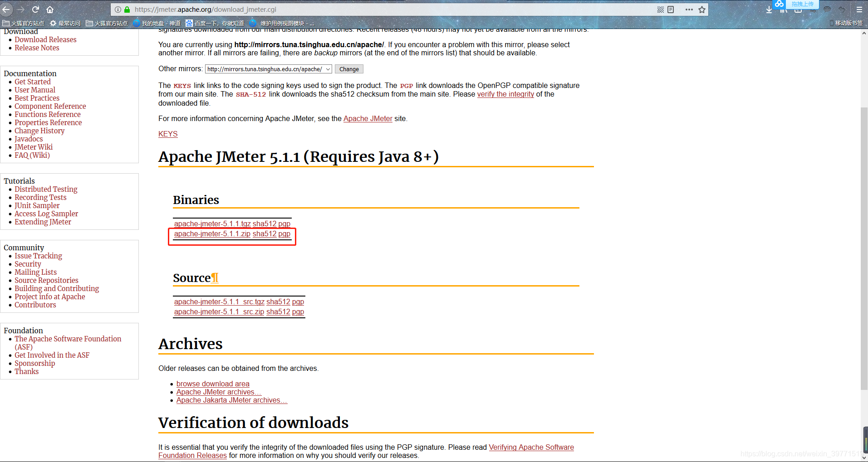Screen dimensions: 868x462
Task: Toggle reader view icon in address bar
Action: tap(671, 10)
